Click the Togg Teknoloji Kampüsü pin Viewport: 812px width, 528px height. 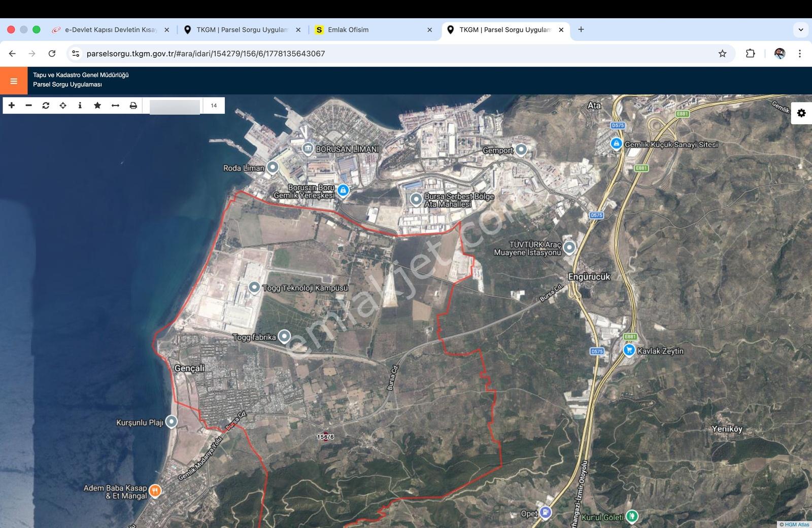click(x=254, y=287)
